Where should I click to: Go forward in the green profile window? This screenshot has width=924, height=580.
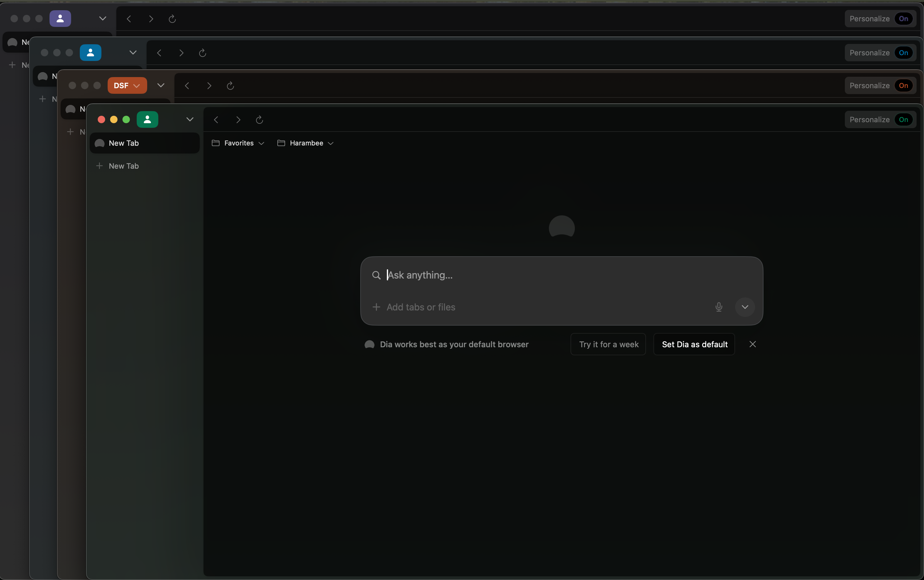pos(238,120)
